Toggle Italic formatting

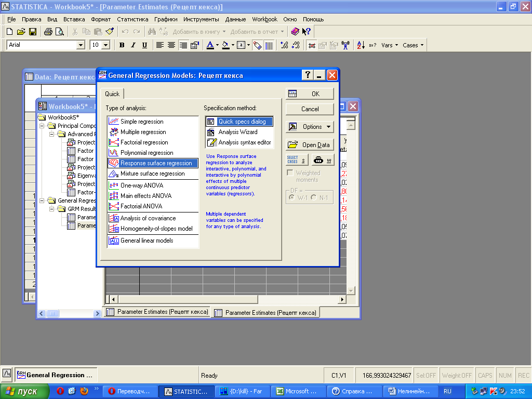click(x=134, y=45)
